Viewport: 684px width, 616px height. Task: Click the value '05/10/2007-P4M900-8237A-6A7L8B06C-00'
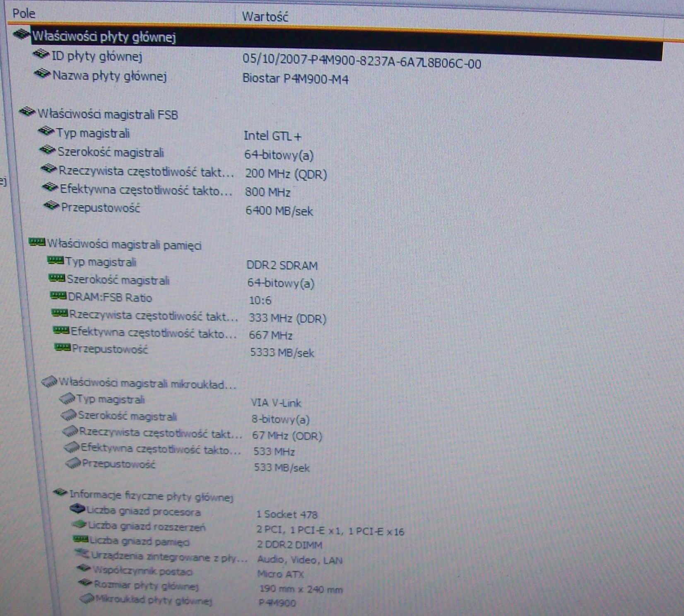(x=362, y=63)
